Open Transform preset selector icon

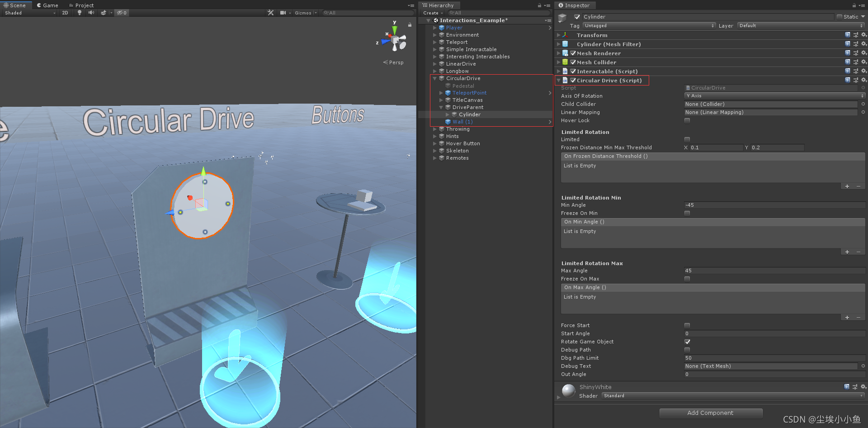(855, 35)
